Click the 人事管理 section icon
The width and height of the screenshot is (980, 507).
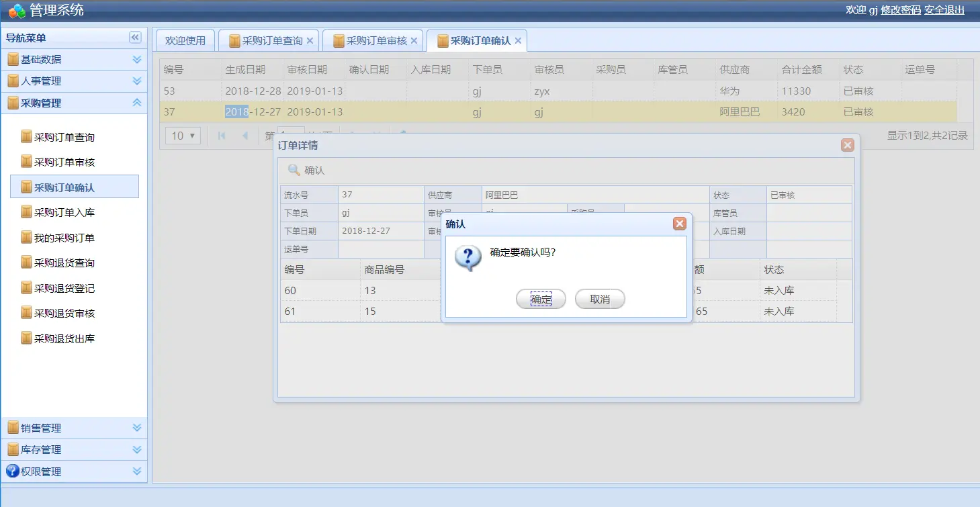[x=13, y=81]
